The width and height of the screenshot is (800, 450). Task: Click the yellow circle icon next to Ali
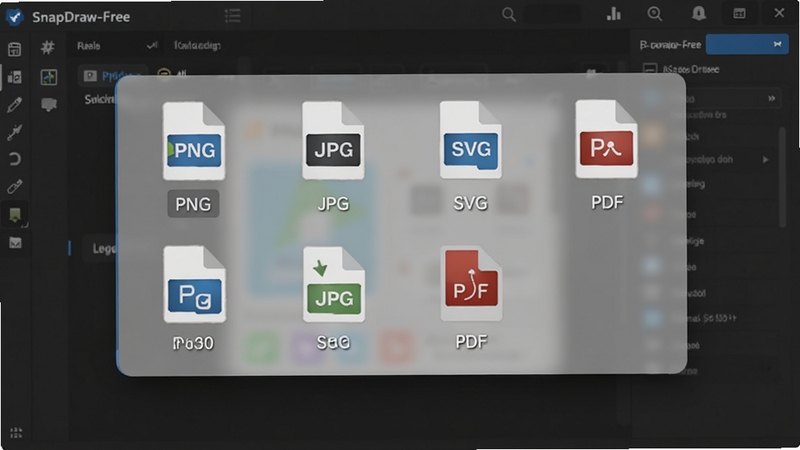point(164,74)
